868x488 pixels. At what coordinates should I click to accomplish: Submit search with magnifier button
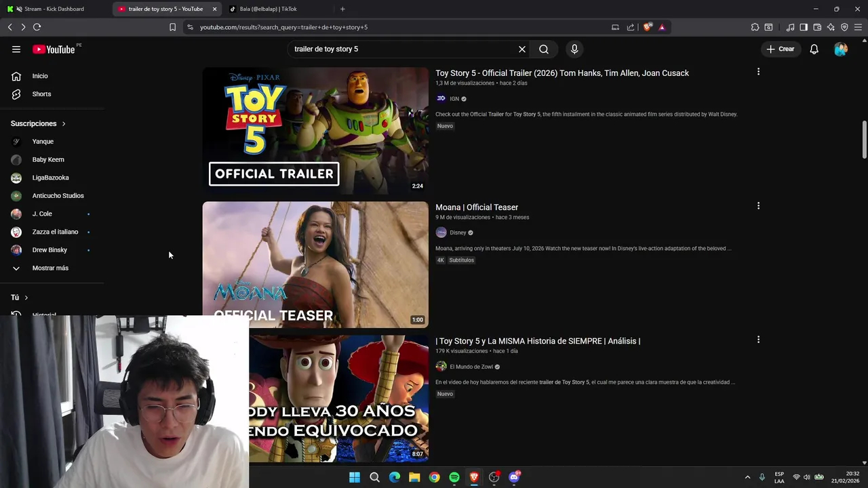coord(544,49)
